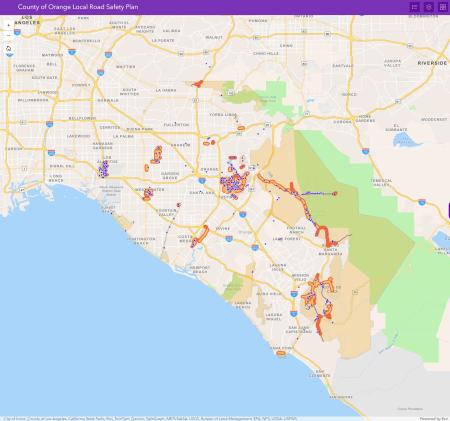This screenshot has height=421, width=450.
Task: Click the RIVERSIDE map label
Action: tap(432, 63)
